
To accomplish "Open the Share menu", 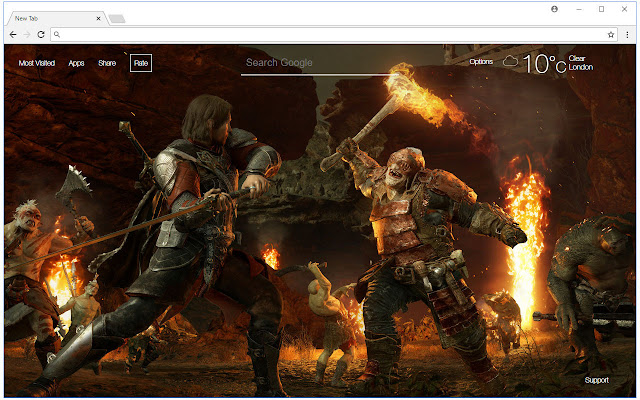I will click(x=107, y=63).
